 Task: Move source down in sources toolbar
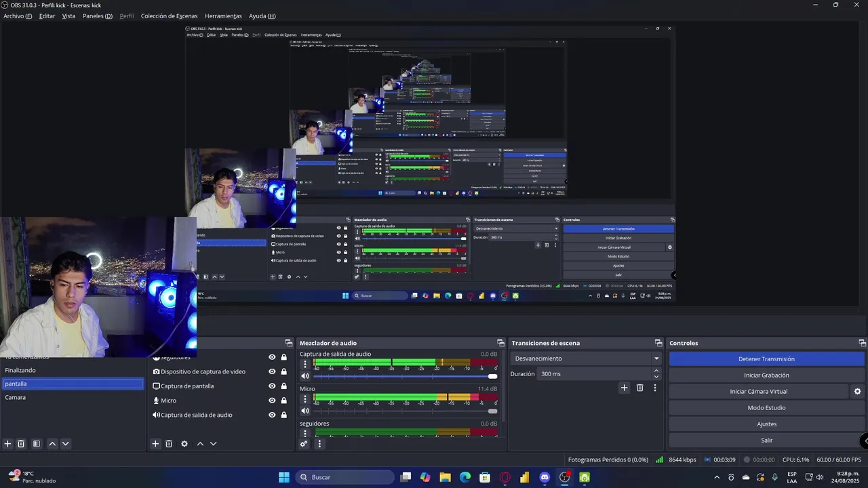click(213, 444)
